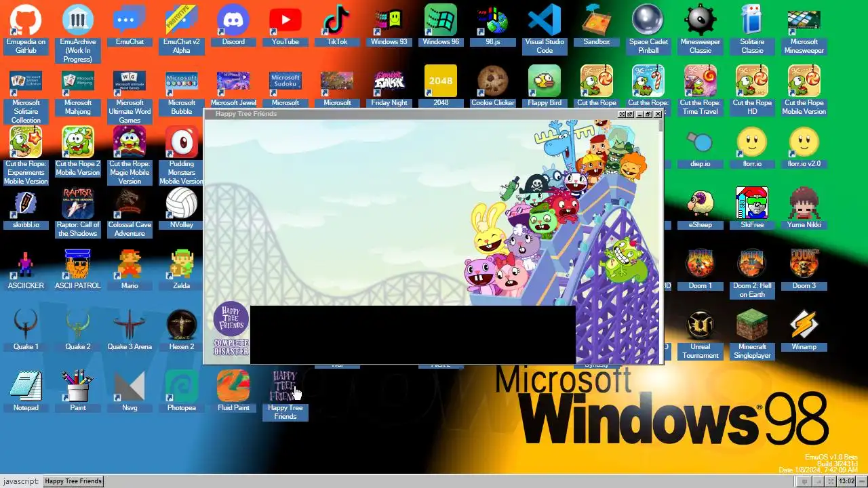Open the Emupedia on GitHub shortcut

pos(26,21)
